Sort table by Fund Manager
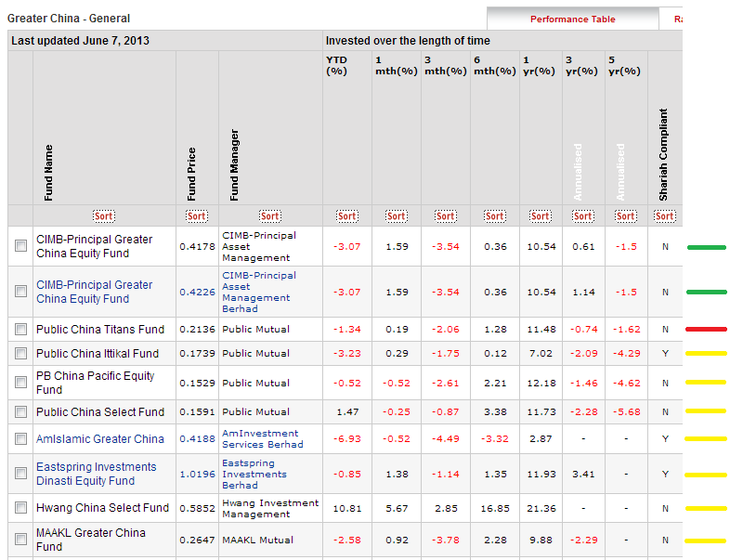The width and height of the screenshot is (730, 560). coord(270,216)
